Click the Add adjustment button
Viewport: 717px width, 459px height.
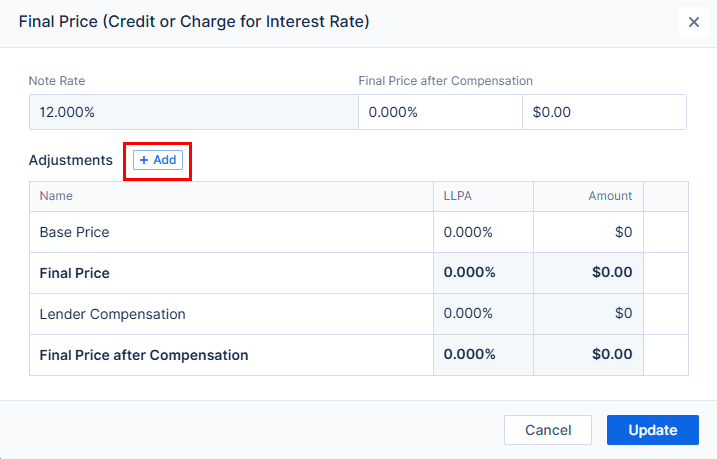[158, 160]
